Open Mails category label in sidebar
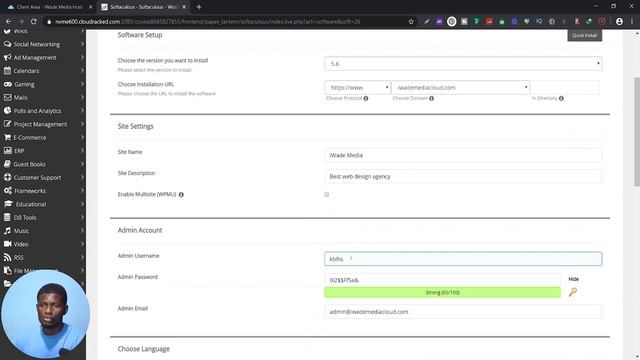The image size is (640, 360). click(x=20, y=98)
